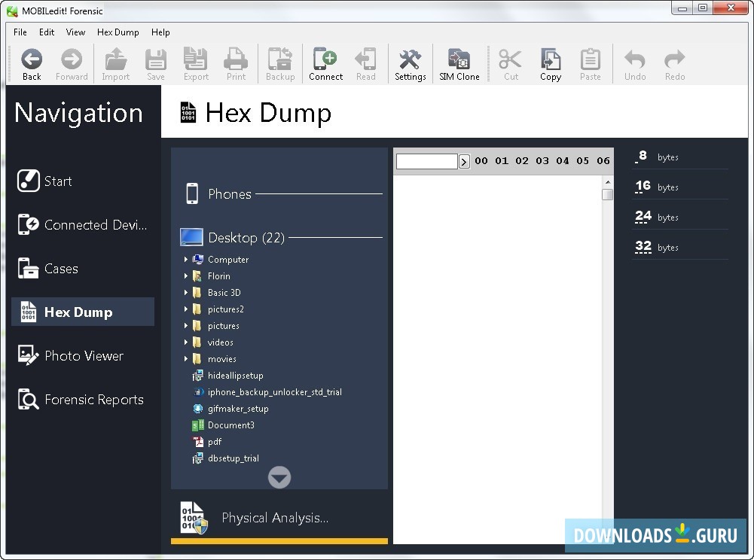Viewport: 754px width, 560px height.
Task: Open the File menu
Action: coord(20,32)
